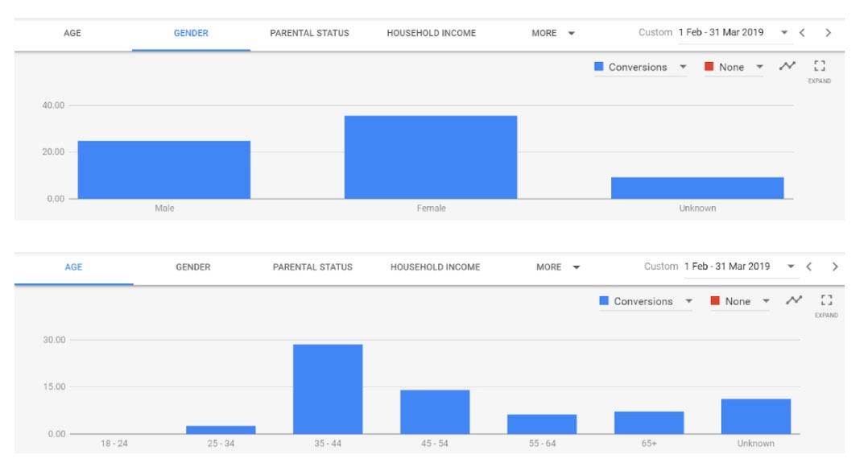Click red None swatch in age panel

point(715,300)
